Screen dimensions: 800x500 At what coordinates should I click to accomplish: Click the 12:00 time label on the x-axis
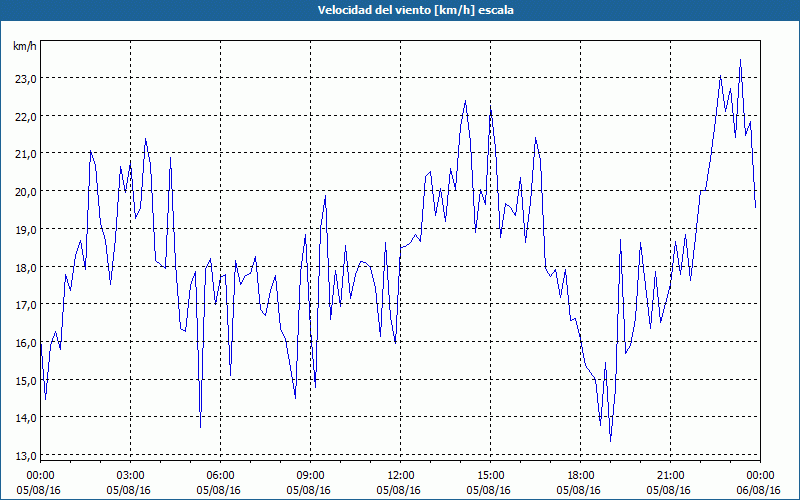(401, 476)
